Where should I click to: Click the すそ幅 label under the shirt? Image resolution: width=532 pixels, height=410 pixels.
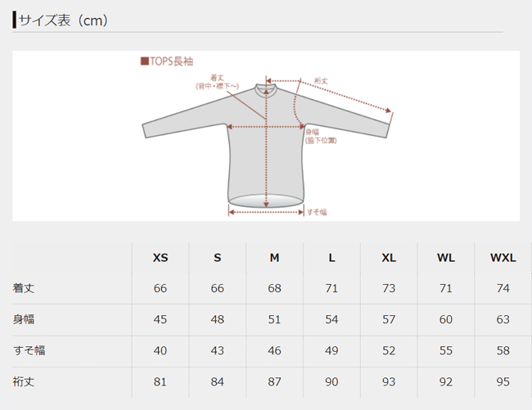click(x=317, y=212)
